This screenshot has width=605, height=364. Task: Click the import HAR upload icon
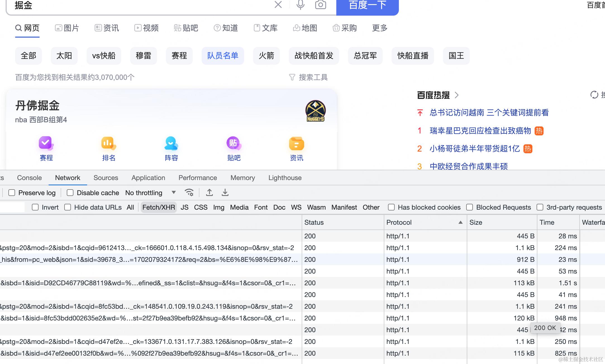pyautogui.click(x=209, y=192)
